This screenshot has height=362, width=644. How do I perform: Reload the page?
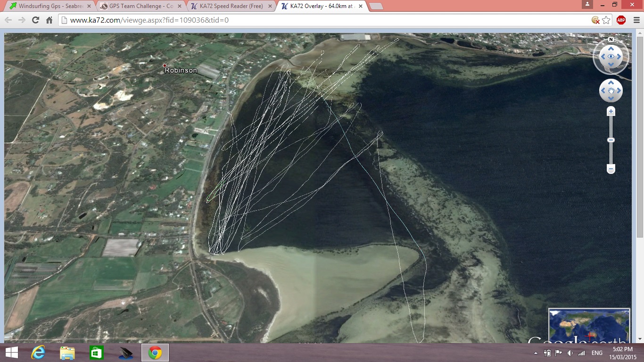(x=35, y=20)
